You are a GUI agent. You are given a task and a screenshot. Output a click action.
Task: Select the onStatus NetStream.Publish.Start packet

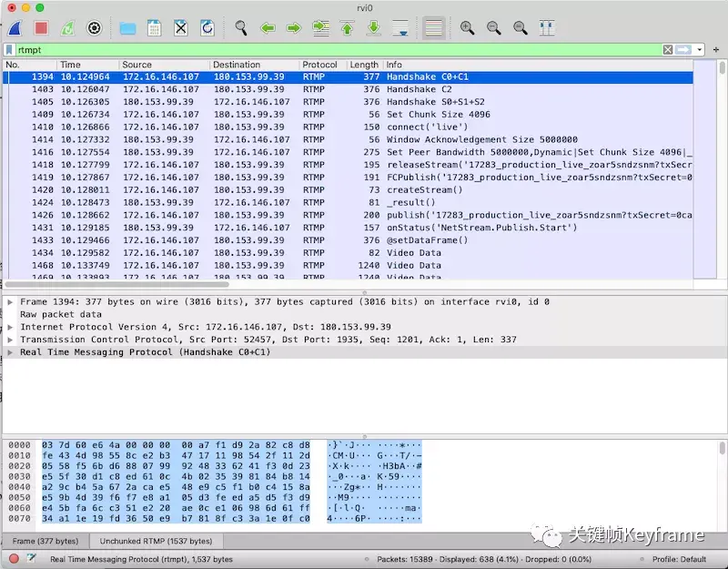(349, 227)
